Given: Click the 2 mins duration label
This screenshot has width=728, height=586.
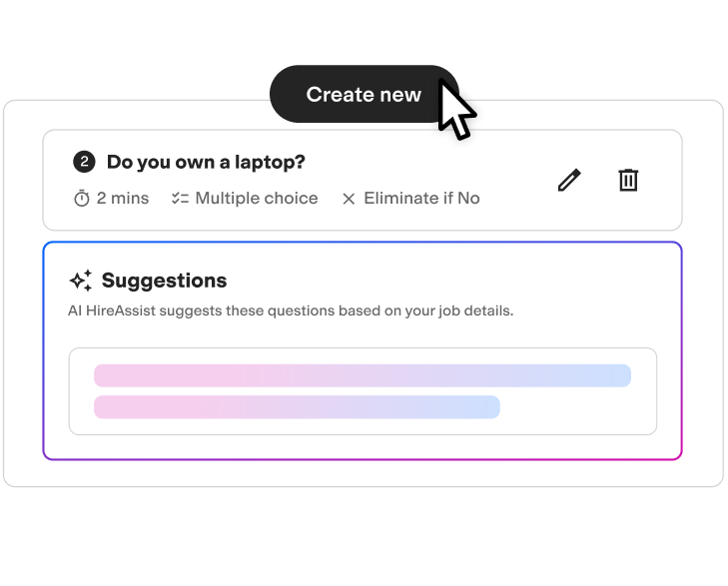Looking at the screenshot, I should point(123,198).
